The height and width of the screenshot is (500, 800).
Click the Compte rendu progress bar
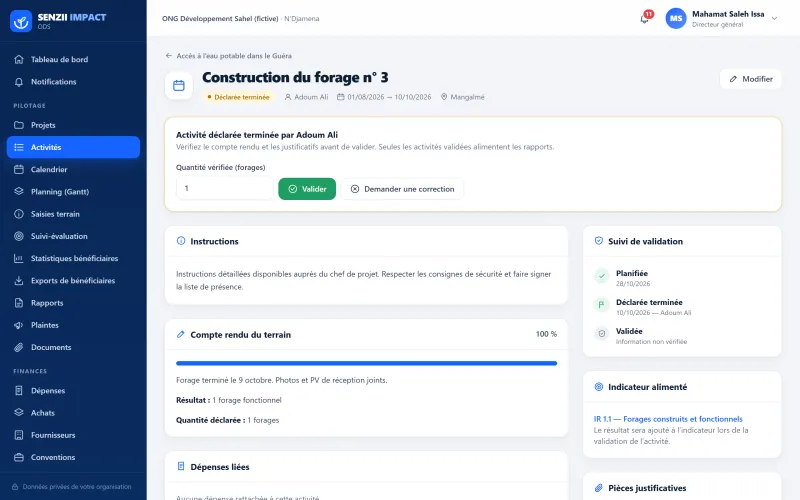tap(366, 363)
